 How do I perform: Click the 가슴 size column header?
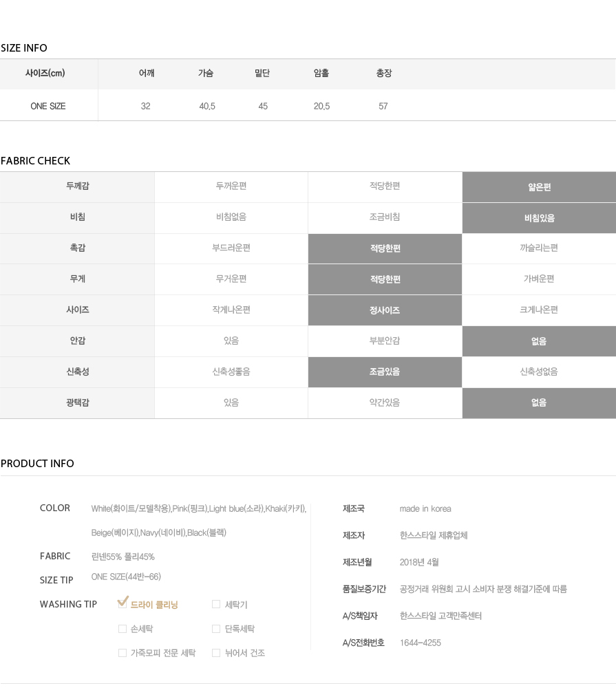pyautogui.click(x=206, y=73)
